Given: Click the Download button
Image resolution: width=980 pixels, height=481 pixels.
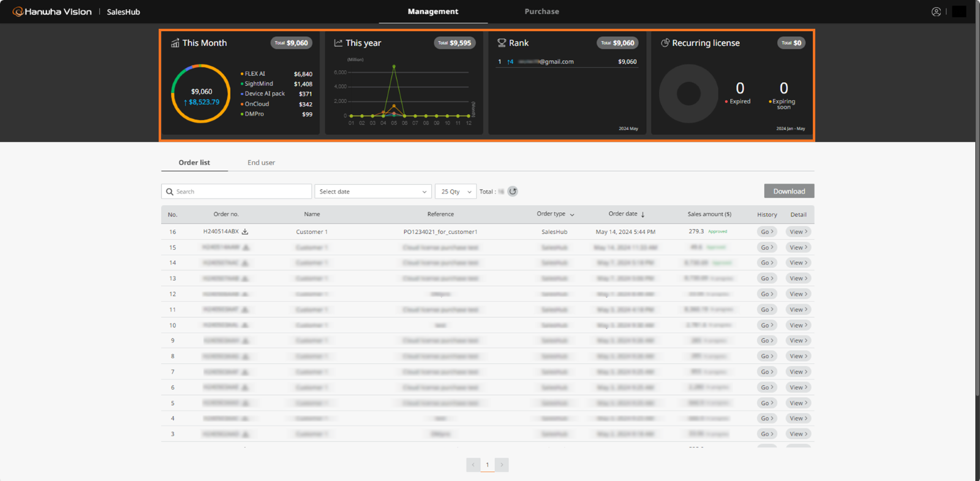Looking at the screenshot, I should click(x=789, y=192).
